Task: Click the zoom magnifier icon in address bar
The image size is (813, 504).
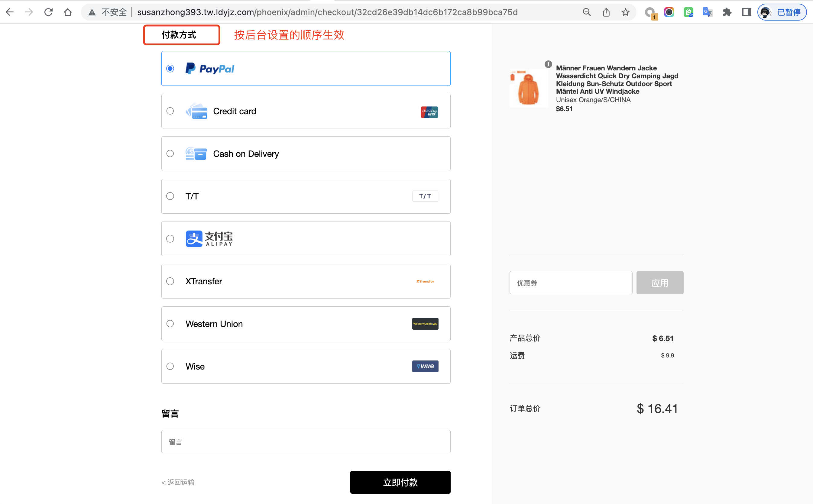Action: (x=587, y=12)
